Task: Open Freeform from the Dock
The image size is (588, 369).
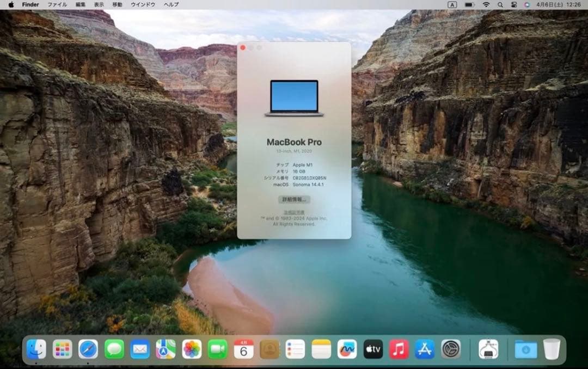Action: (347, 349)
